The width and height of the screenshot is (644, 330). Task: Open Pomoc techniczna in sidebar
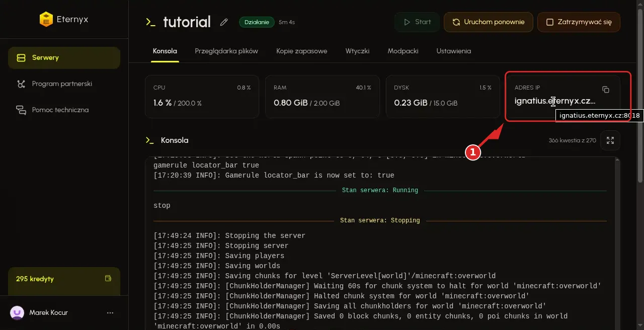coord(64,110)
